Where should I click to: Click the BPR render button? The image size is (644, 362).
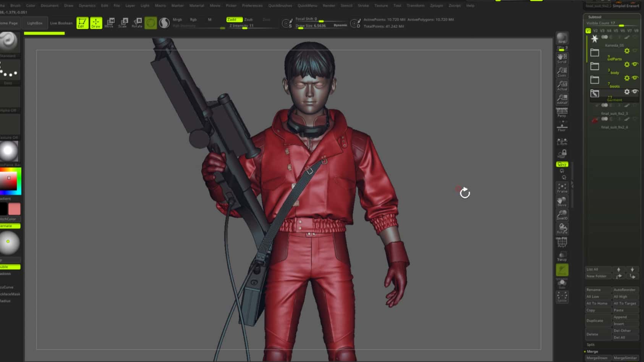[x=562, y=38]
